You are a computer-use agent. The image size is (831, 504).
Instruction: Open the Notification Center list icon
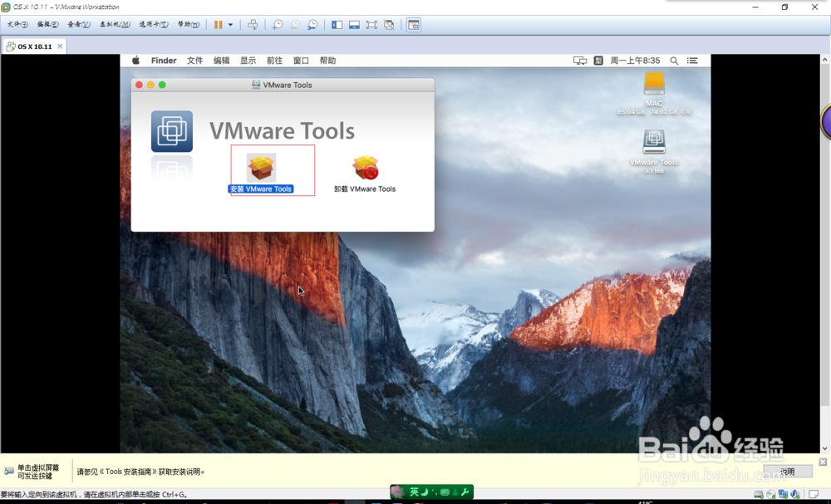(692, 61)
